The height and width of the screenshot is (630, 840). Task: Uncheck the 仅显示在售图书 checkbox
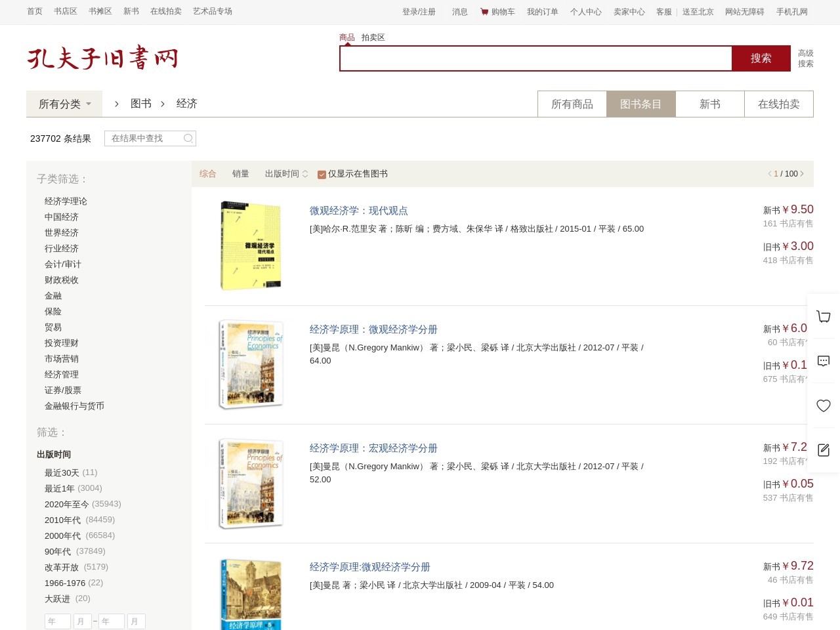coord(322,175)
